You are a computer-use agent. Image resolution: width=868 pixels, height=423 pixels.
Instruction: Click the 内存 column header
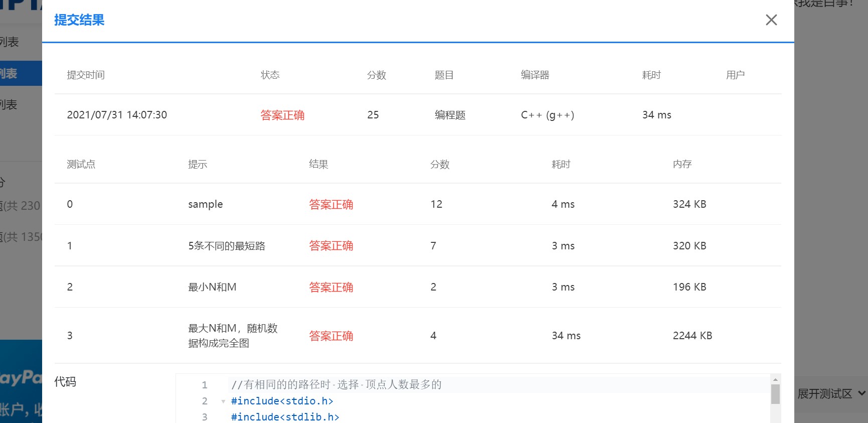682,164
